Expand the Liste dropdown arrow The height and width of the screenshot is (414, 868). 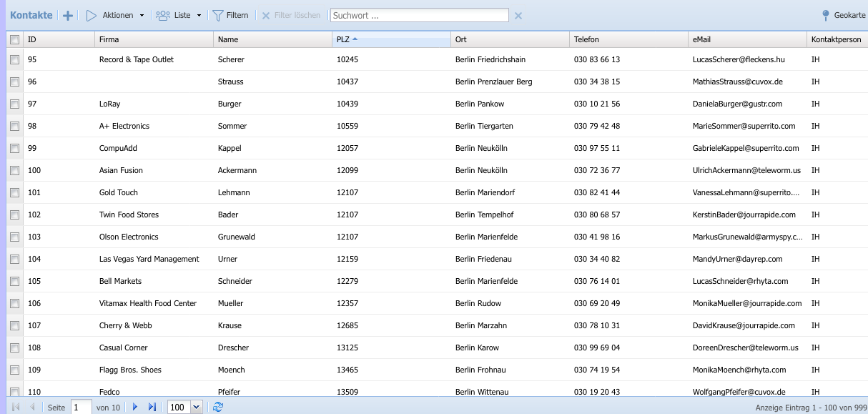click(199, 15)
